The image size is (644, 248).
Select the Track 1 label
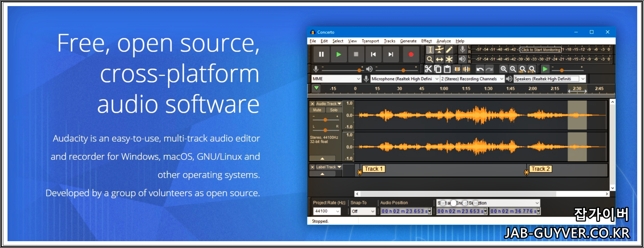tap(374, 169)
